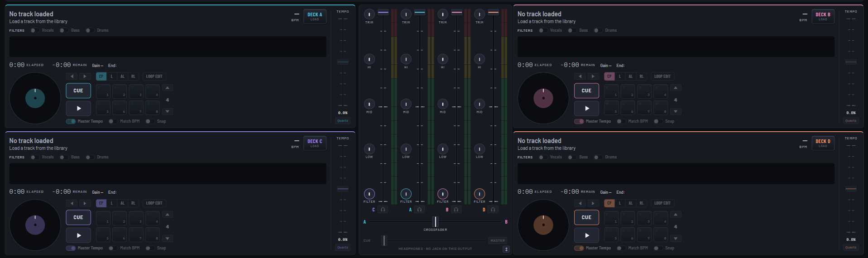Select the AL pad mode on Deck B
Screen dimensions: 868x258
630,76
